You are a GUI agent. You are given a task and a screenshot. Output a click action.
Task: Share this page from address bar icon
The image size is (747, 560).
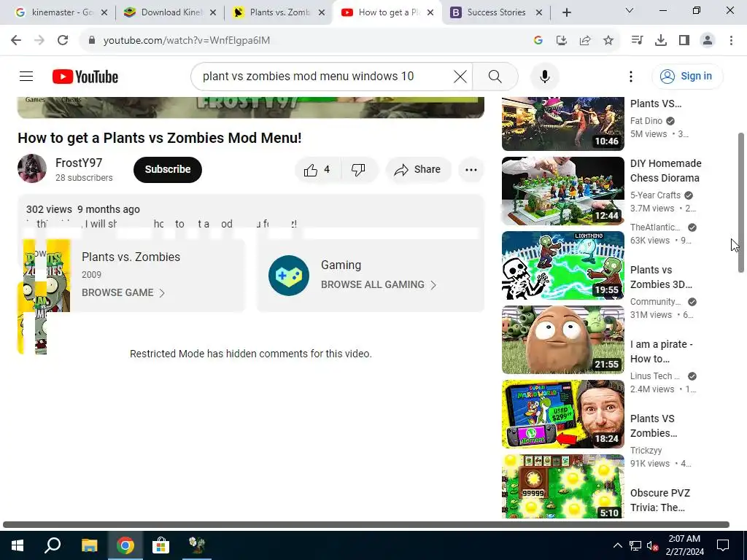pyautogui.click(x=585, y=41)
